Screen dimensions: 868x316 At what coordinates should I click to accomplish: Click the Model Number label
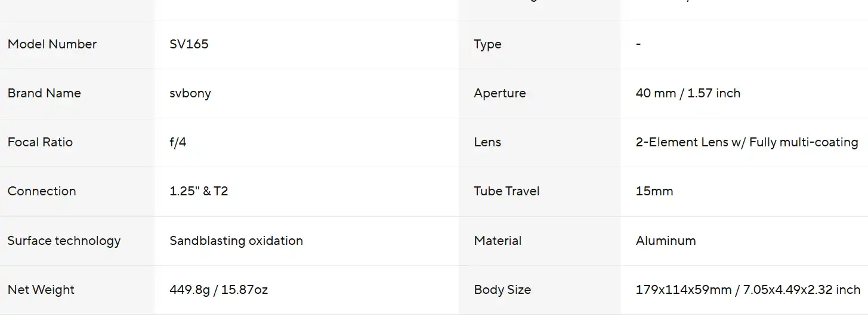(x=52, y=44)
